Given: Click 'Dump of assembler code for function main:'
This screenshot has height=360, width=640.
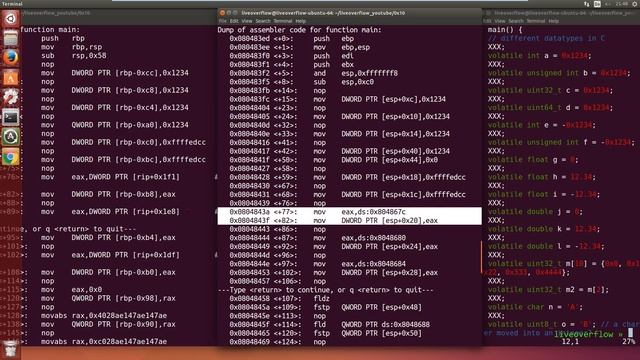Looking at the screenshot, I should coord(299,30).
